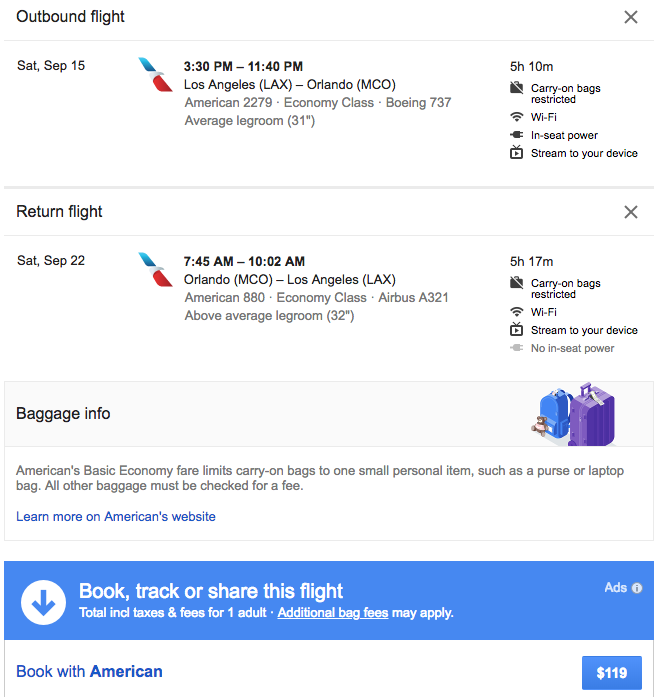The height and width of the screenshot is (697, 669).
Task: Click the Ads info icon
Action: click(x=637, y=588)
